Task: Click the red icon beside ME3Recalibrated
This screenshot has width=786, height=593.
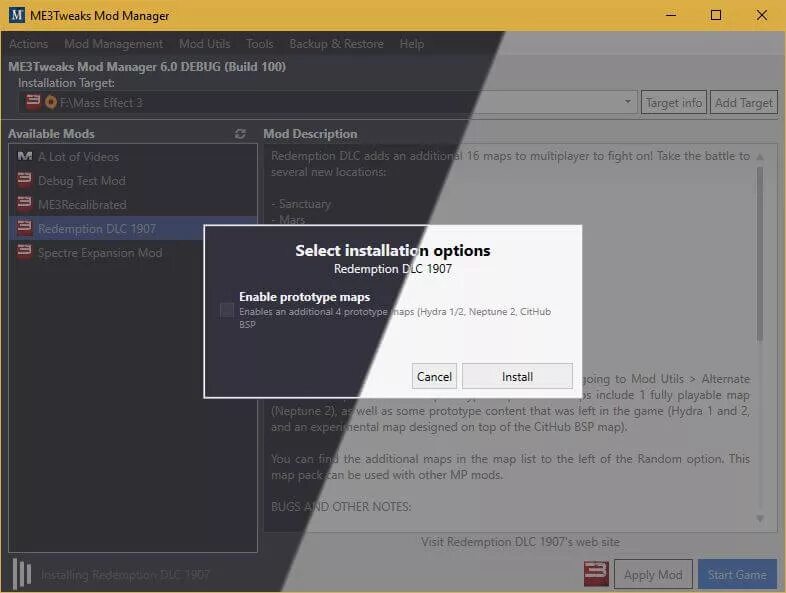Action: 25,203
